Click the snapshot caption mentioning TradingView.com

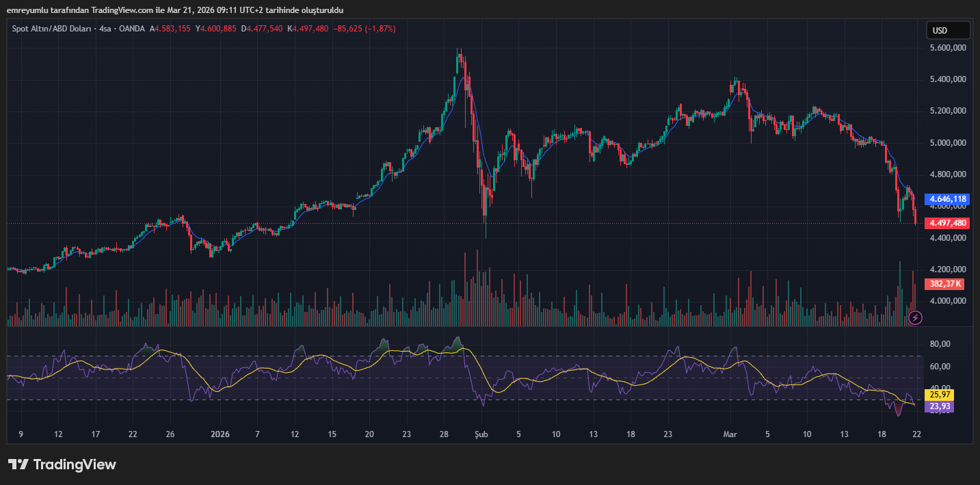click(x=175, y=10)
